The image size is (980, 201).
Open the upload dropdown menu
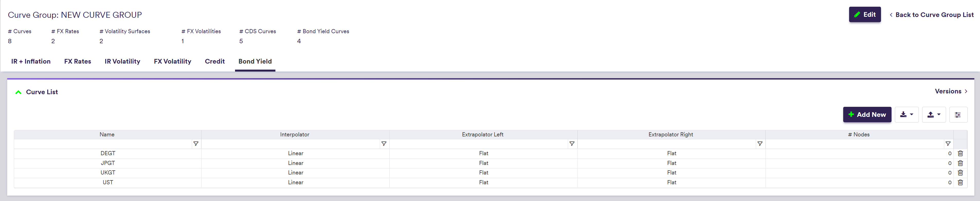(x=934, y=115)
